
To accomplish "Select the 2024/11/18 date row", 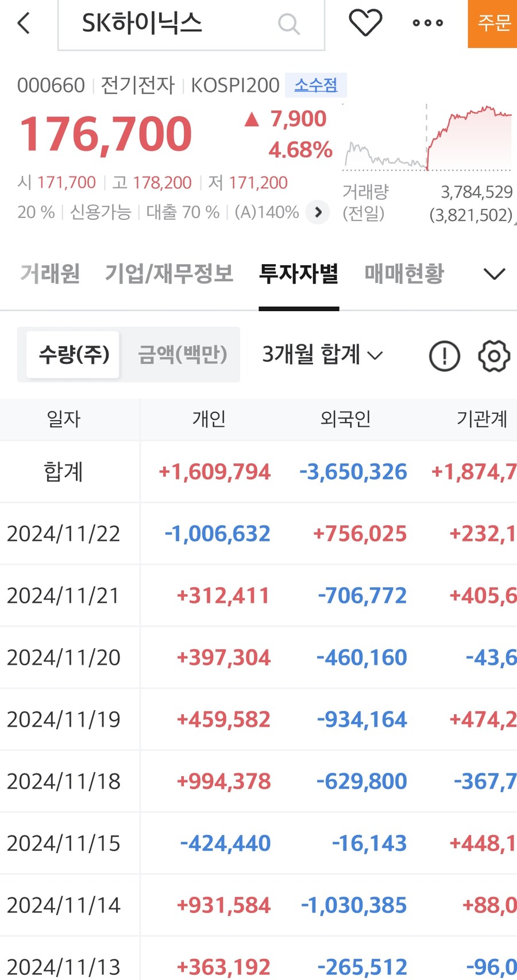I will pos(63,782).
